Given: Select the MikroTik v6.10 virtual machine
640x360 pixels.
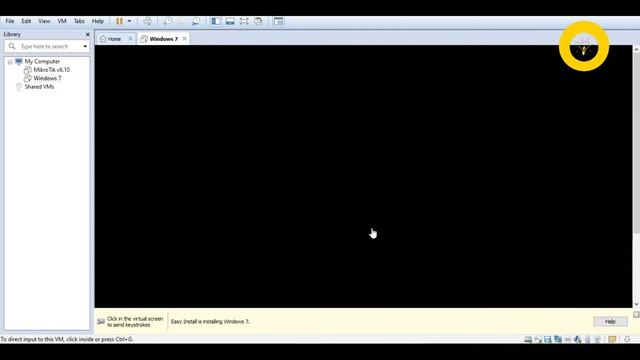Looking at the screenshot, I should (51, 70).
